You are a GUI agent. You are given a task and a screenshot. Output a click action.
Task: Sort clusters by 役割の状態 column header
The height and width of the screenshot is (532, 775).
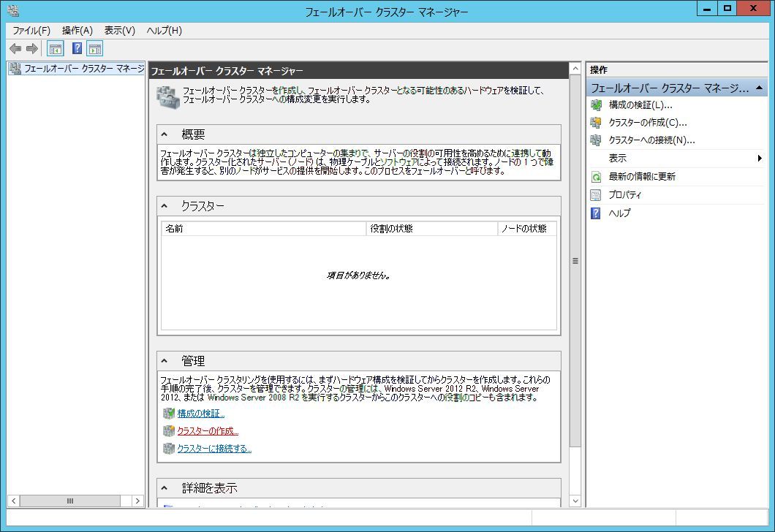[x=432, y=229]
